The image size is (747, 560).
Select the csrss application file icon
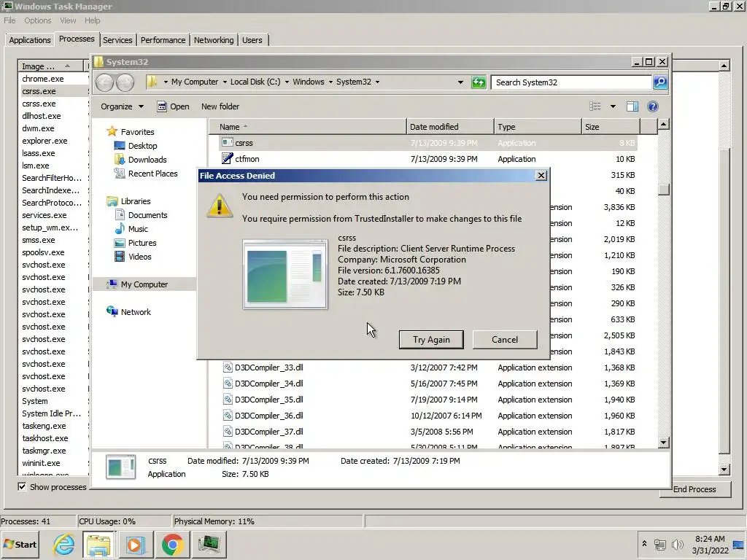pyautogui.click(x=228, y=142)
